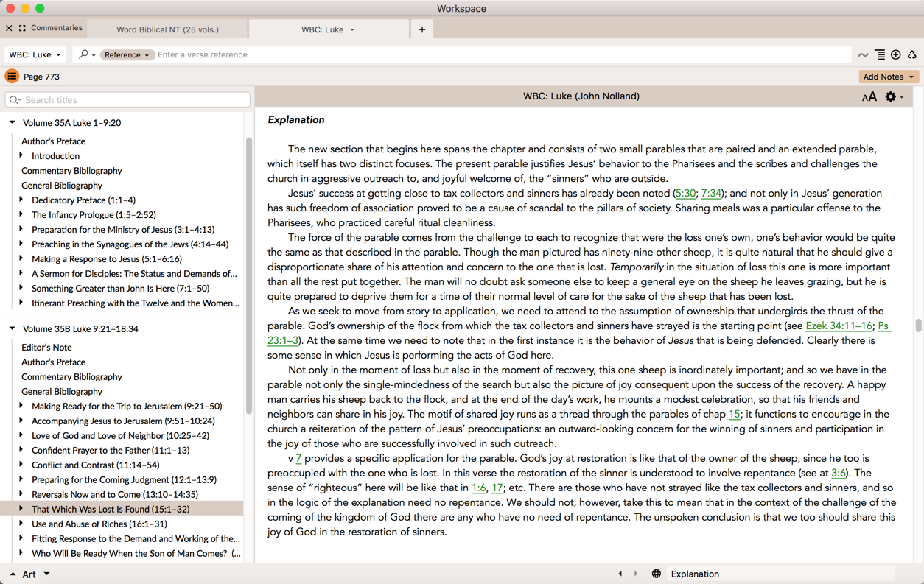924x584 pixels.
Task: Select Itinerant Preaching with the Twelve entry
Action: (x=136, y=303)
